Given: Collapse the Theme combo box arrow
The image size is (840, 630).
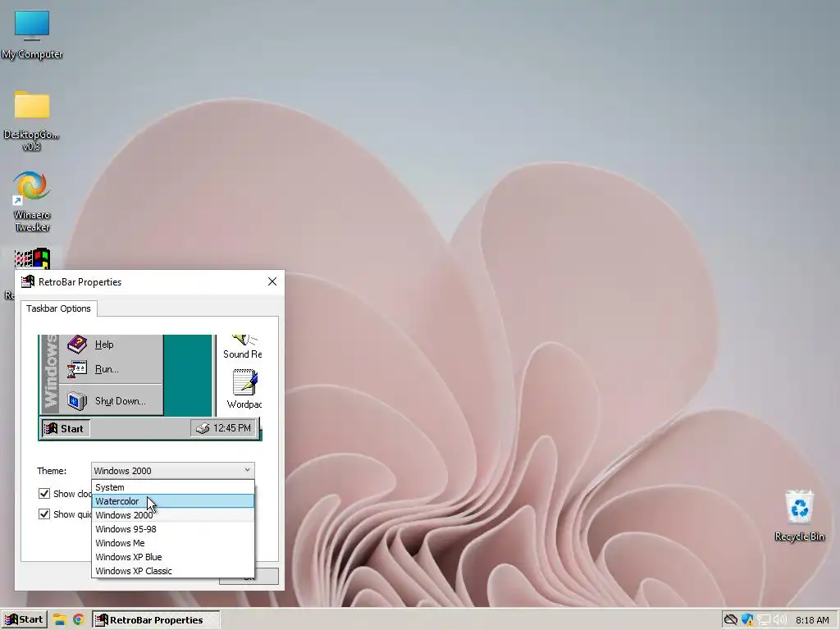Looking at the screenshot, I should click(247, 470).
